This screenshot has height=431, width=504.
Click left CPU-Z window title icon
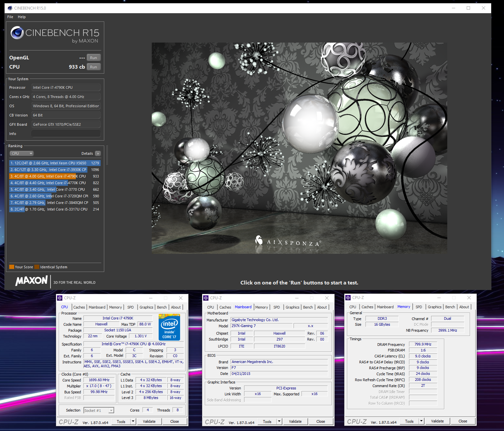60,298
